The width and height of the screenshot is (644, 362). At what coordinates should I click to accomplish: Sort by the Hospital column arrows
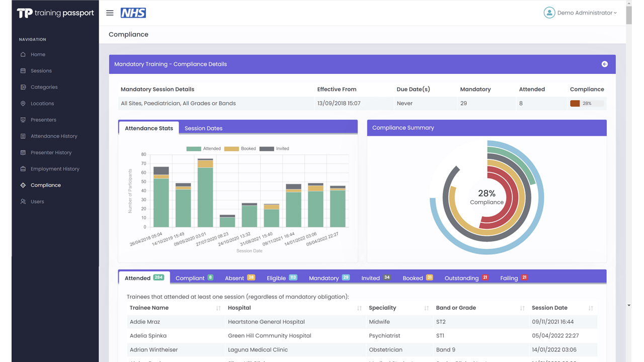(x=359, y=308)
